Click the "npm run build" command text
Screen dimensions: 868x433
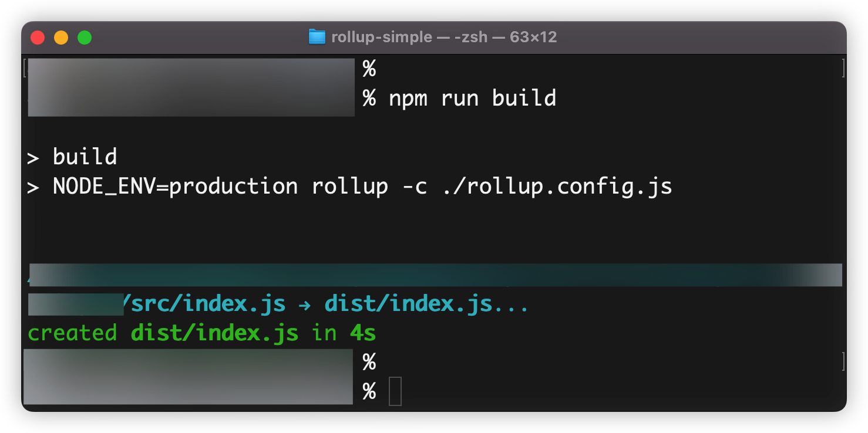[x=472, y=98]
